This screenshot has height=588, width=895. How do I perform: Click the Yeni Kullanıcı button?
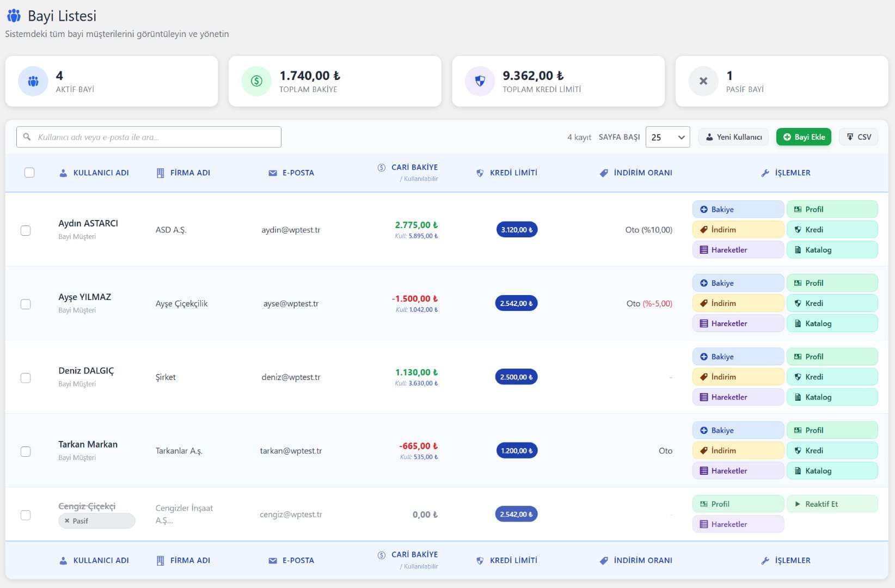[x=733, y=137]
